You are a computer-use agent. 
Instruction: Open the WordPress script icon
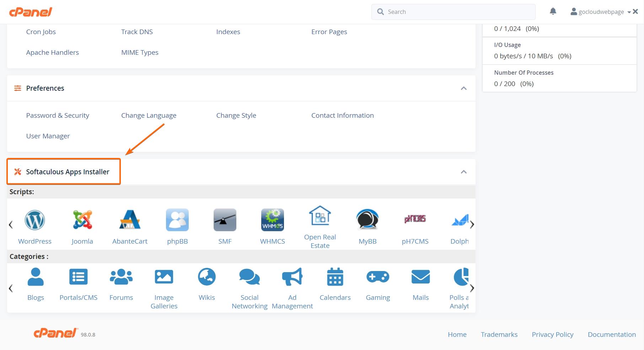click(x=35, y=220)
